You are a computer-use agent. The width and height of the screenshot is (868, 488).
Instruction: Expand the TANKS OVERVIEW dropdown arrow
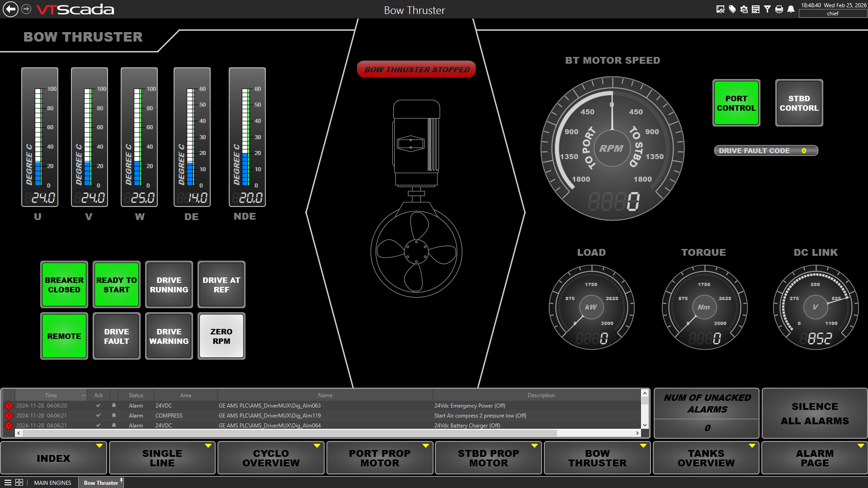[752, 446]
